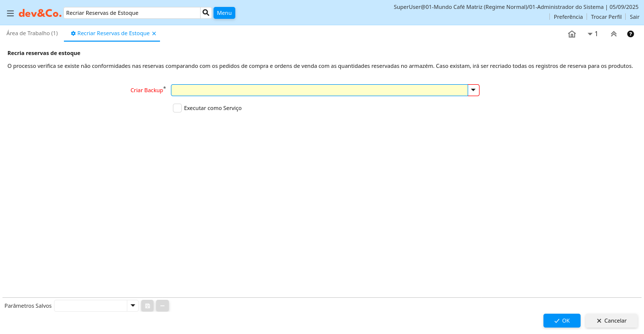Focus the top search input field
Viewport: 644px width, 334px height.
(132, 13)
